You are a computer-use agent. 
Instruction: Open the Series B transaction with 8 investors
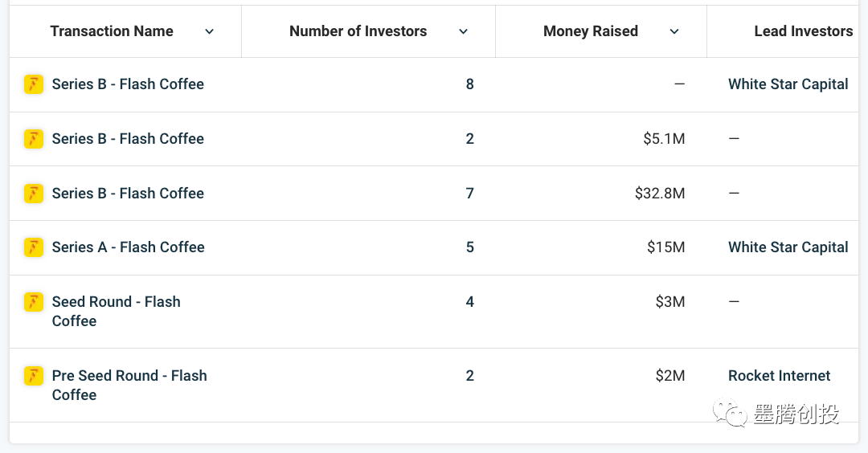tap(128, 84)
